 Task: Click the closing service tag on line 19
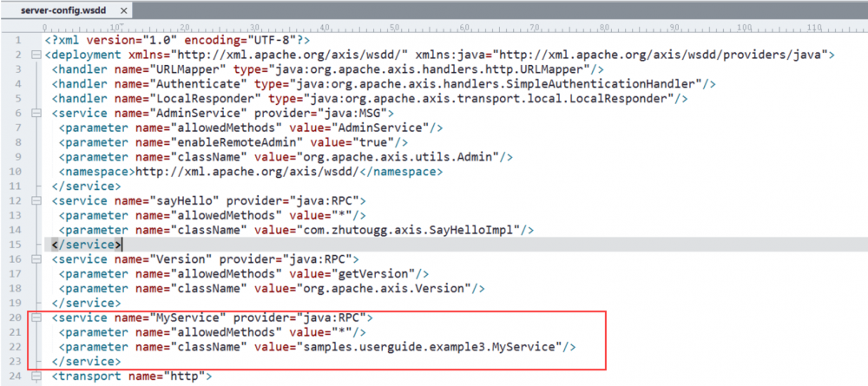click(x=86, y=303)
